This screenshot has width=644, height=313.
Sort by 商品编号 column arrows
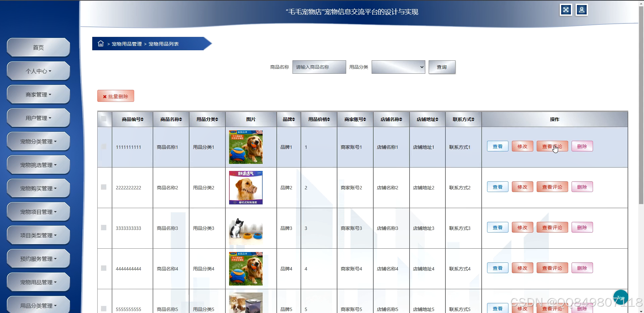tap(142, 119)
